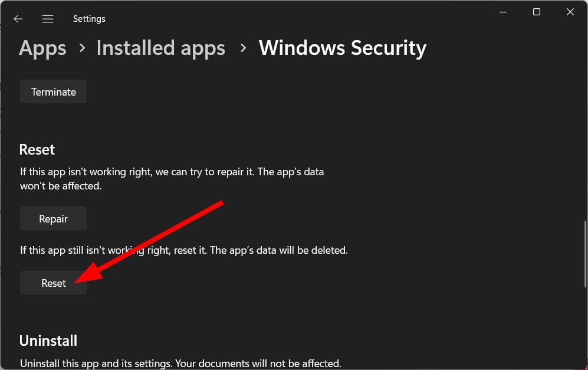Select the Uninstall section heading

point(48,340)
